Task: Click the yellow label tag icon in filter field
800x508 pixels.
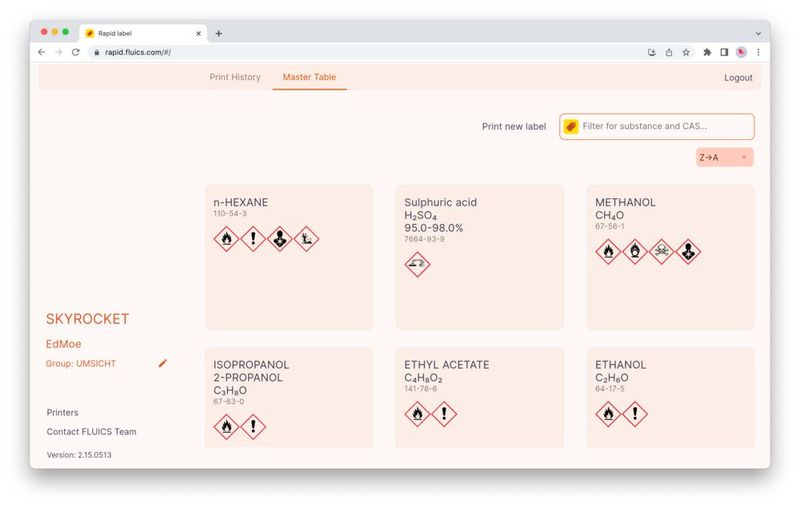Action: (x=571, y=126)
